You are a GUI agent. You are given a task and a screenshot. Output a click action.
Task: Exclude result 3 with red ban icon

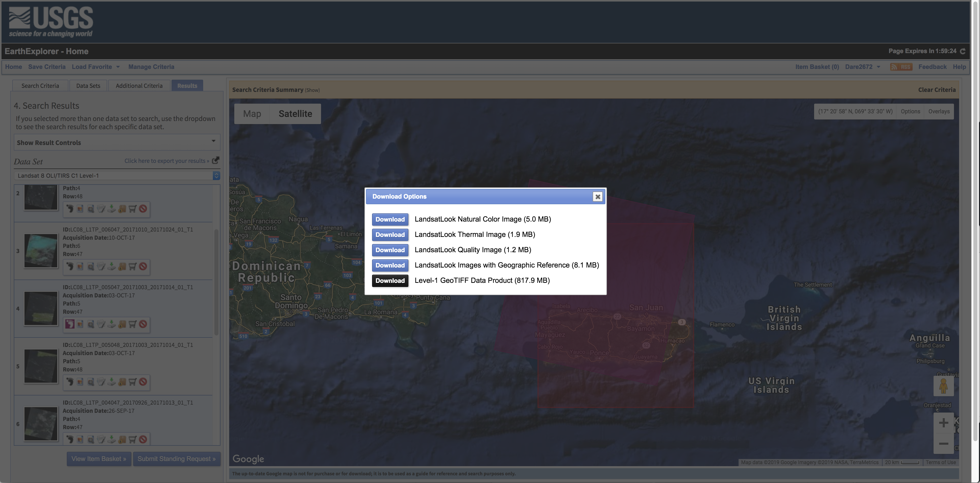tap(143, 267)
